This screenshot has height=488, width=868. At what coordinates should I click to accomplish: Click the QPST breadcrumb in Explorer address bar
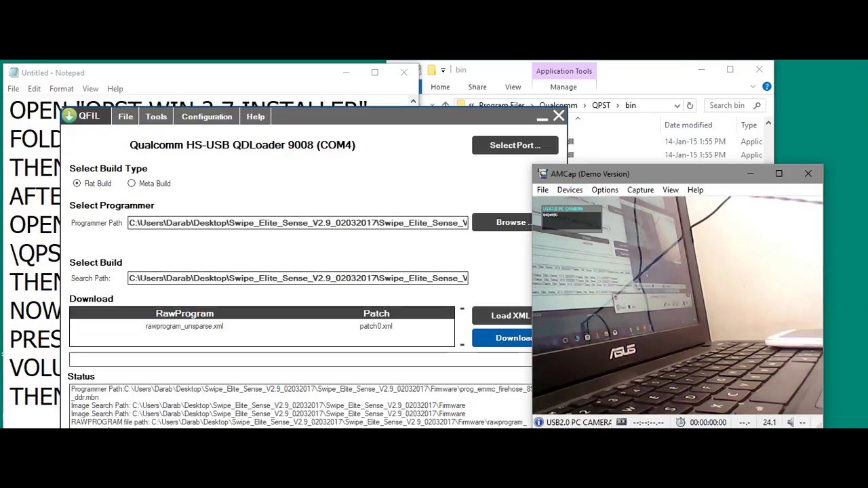click(601, 106)
